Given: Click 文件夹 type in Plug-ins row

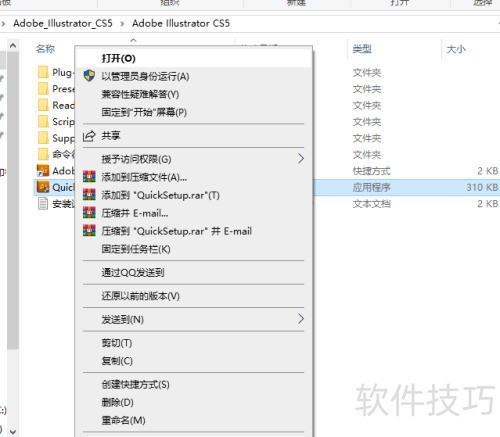Looking at the screenshot, I should [367, 72].
